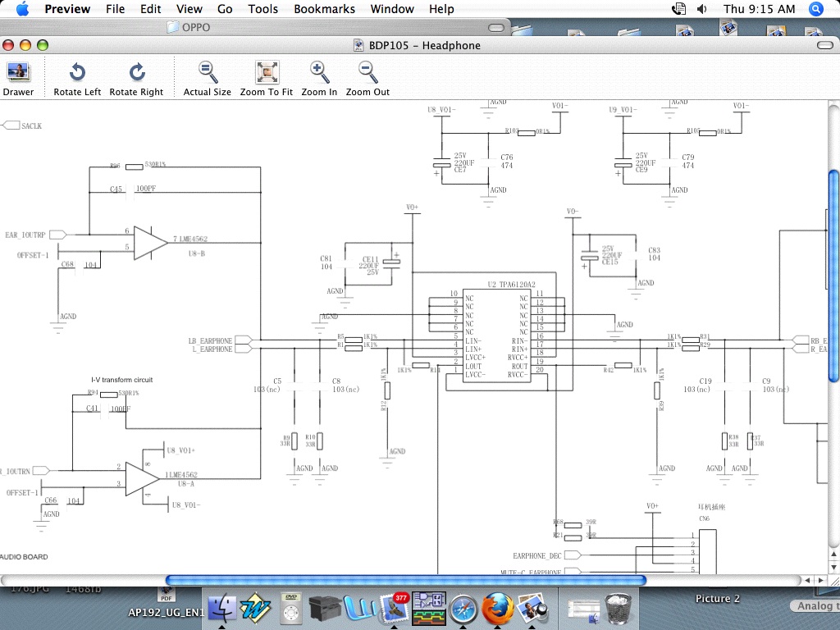Open the yellow W diamond app in Dock
This screenshot has width=840, height=630.
[x=255, y=608]
